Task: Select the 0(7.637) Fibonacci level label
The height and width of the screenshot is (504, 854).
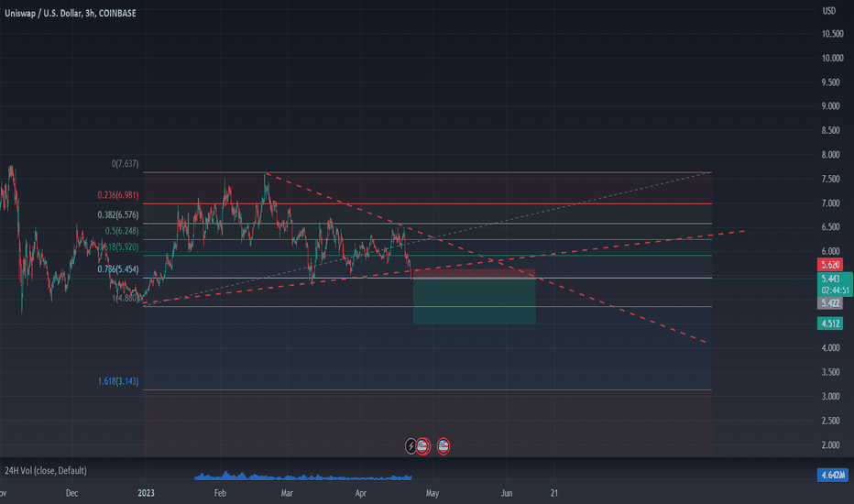Action: pyautogui.click(x=126, y=163)
